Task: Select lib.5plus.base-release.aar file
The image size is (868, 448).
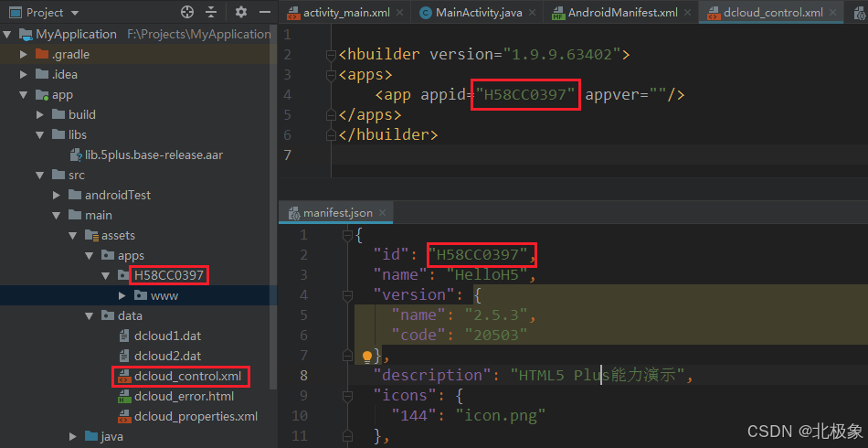Action: [146, 155]
